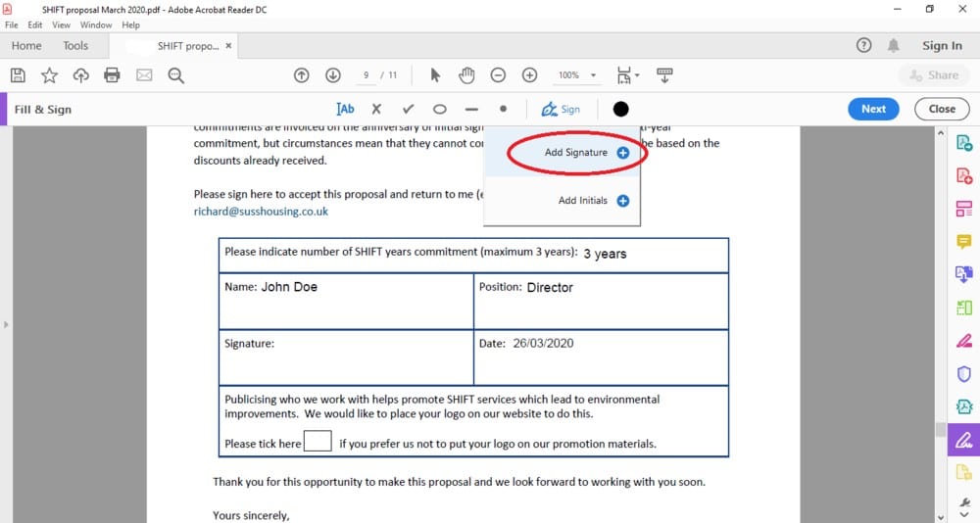Open the Protect shield sidebar tool

tap(964, 374)
